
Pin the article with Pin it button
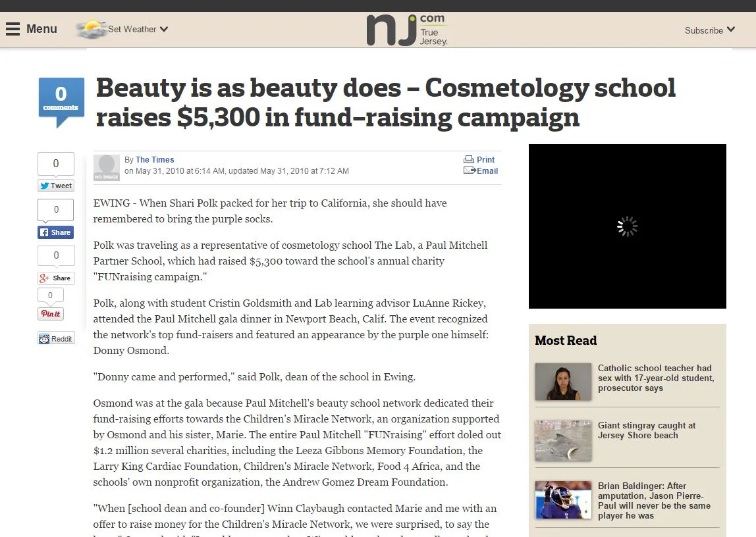pyautogui.click(x=51, y=313)
